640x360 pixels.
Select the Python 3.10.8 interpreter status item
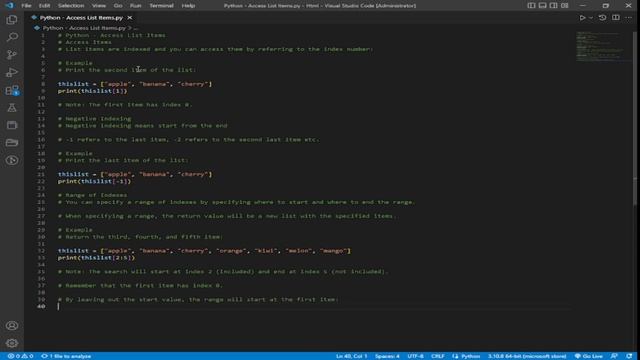(x=527, y=356)
